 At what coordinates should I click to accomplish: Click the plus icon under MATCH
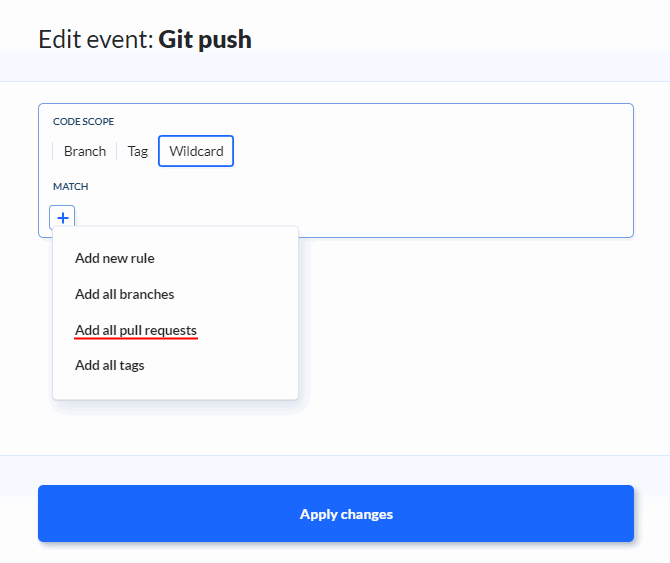point(62,217)
